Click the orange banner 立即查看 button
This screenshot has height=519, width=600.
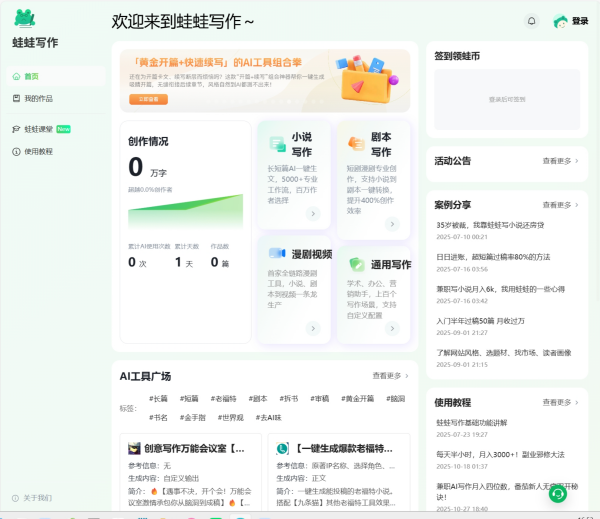pos(147,99)
